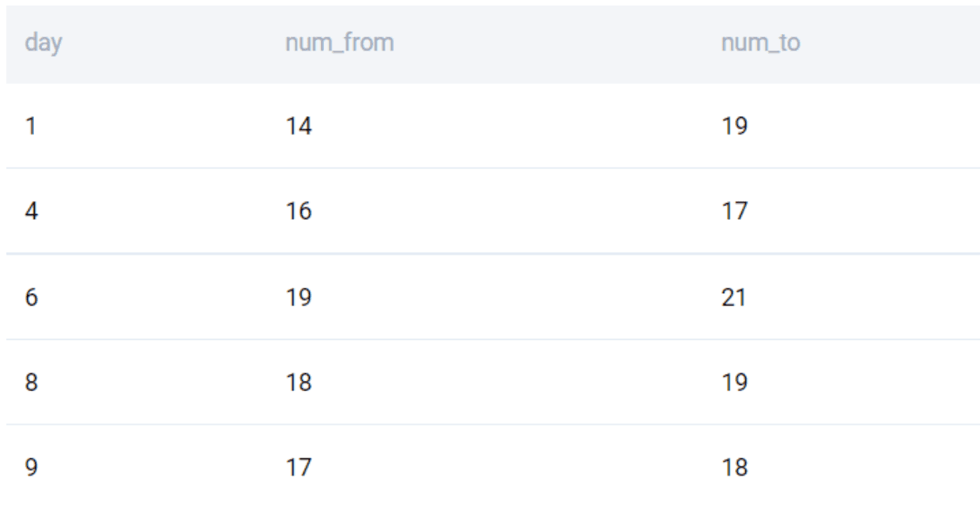Select the day cell containing 8
The height and width of the screenshot is (509, 980).
(32, 383)
